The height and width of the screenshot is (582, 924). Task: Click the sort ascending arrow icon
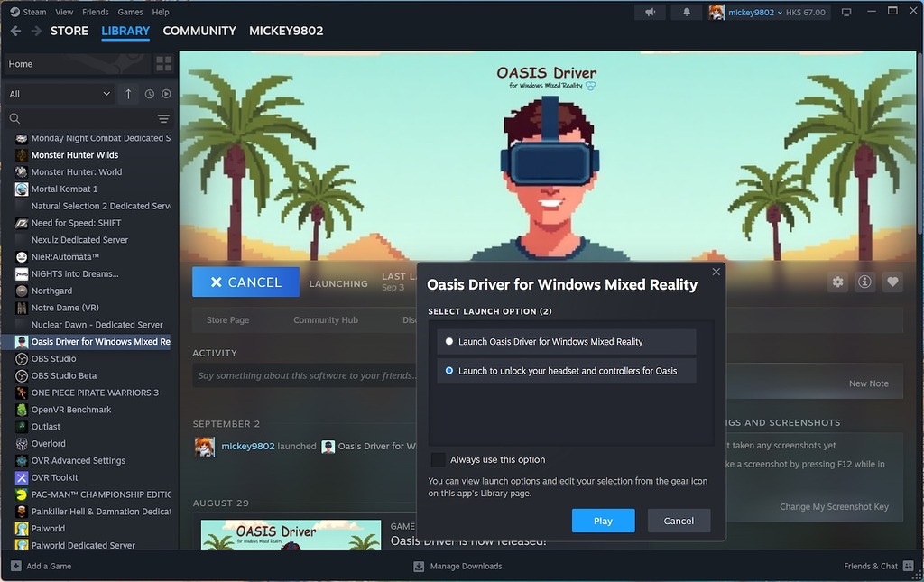click(x=128, y=94)
